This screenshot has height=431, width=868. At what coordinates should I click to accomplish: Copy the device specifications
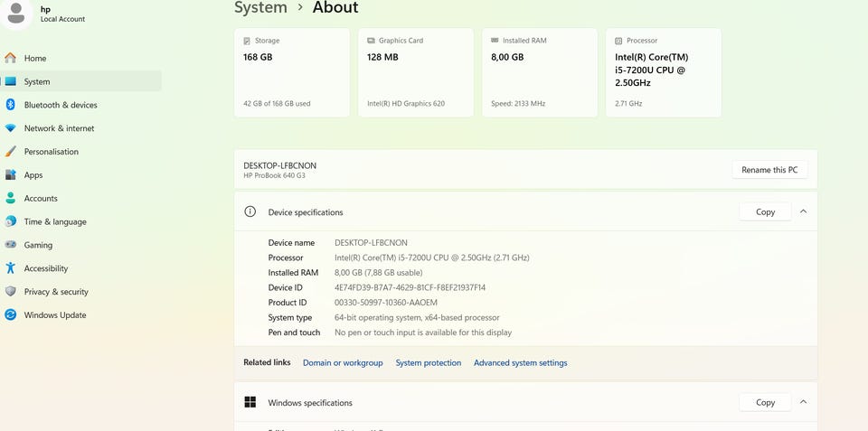[x=765, y=212]
